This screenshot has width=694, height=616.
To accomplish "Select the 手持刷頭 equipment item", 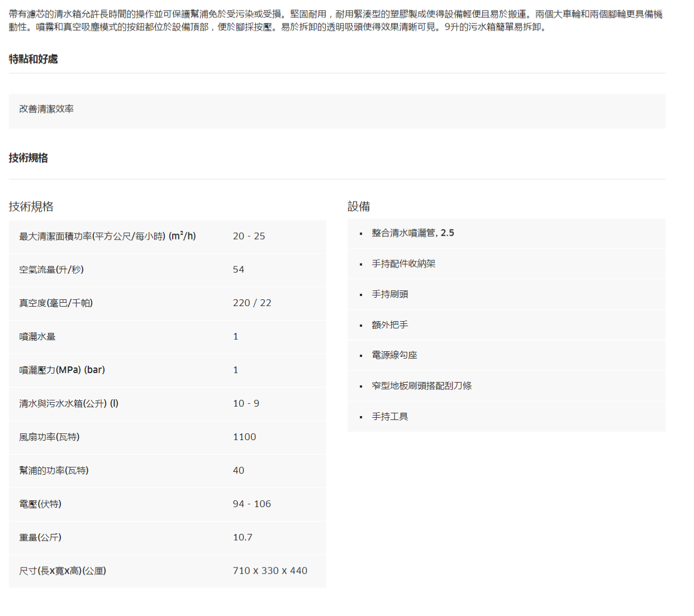I will 390,294.
